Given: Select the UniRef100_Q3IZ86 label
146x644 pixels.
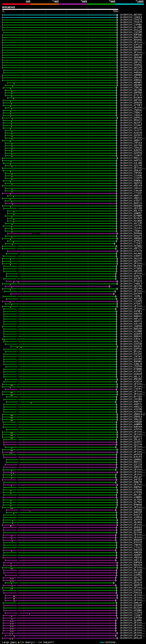Looking at the screenshot, I should pyautogui.click(x=131, y=359).
